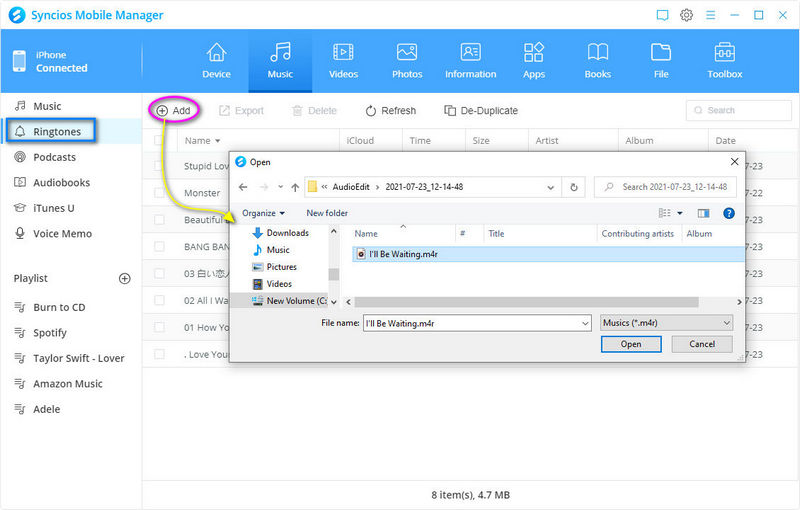Check the Stupid Love row checkbox
800x510 pixels.
pos(159,166)
